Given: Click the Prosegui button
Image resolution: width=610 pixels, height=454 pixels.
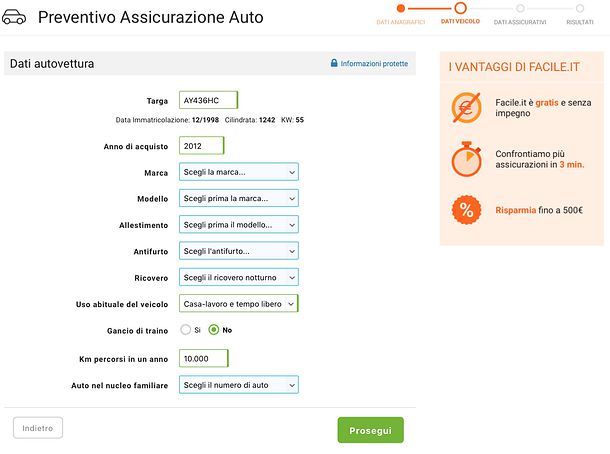Looking at the screenshot, I should (x=370, y=430).
